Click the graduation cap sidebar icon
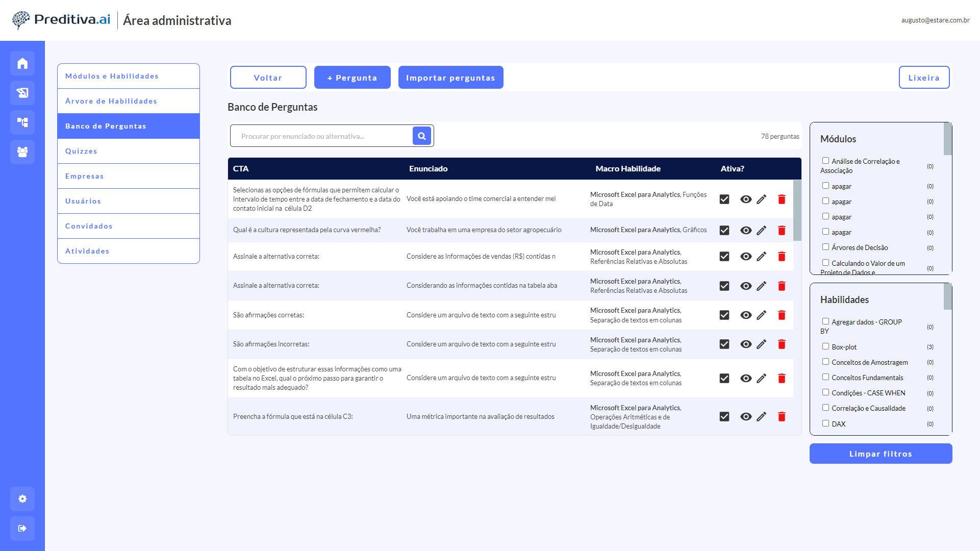Screen dimensions: 980x551 coord(22,93)
